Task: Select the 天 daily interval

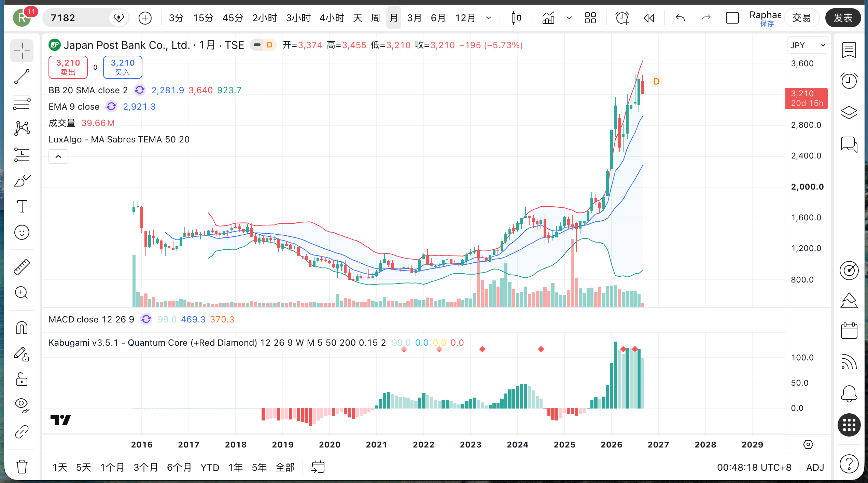Action: coord(358,18)
